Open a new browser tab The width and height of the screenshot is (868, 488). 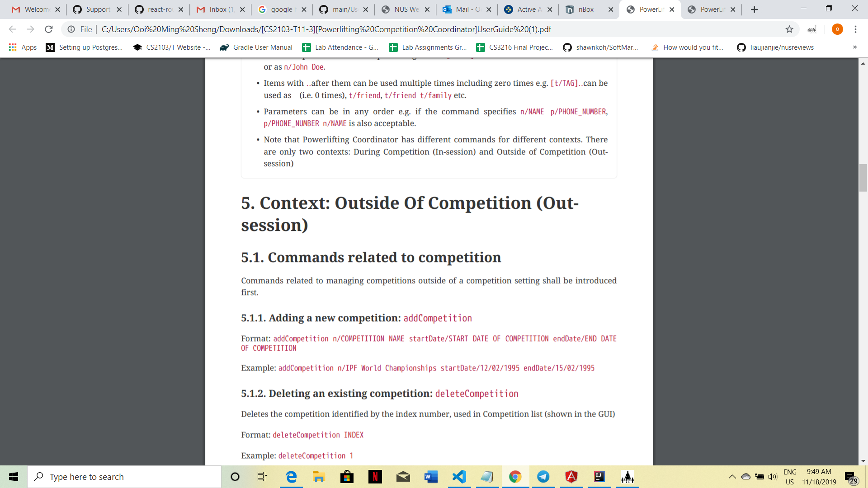click(754, 9)
